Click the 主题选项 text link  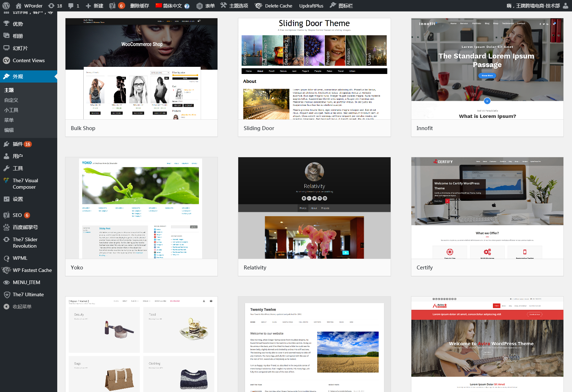[239, 6]
